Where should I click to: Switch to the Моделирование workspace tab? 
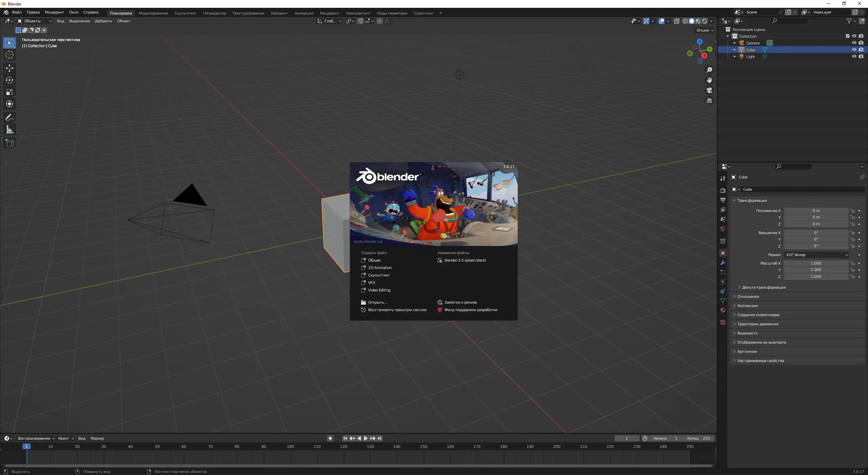(x=153, y=13)
